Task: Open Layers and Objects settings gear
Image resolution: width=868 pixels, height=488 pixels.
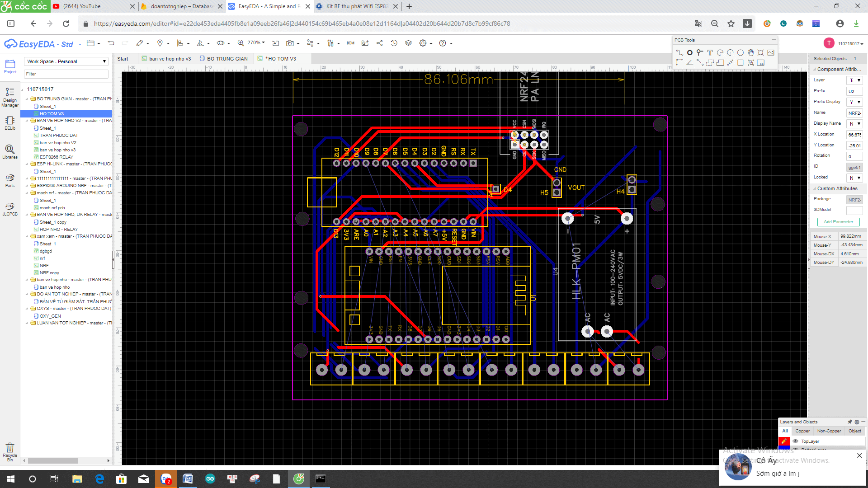Action: click(857, 422)
